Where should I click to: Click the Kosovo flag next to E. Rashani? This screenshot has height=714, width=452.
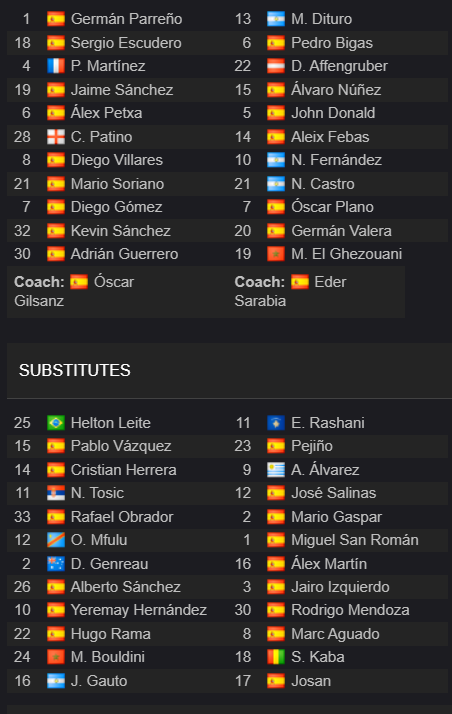[276, 423]
